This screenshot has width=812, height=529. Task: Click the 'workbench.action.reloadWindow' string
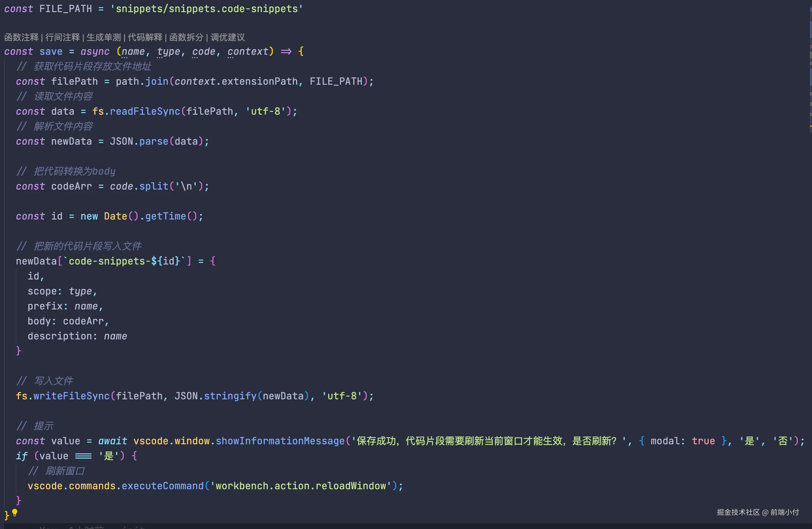(300, 486)
